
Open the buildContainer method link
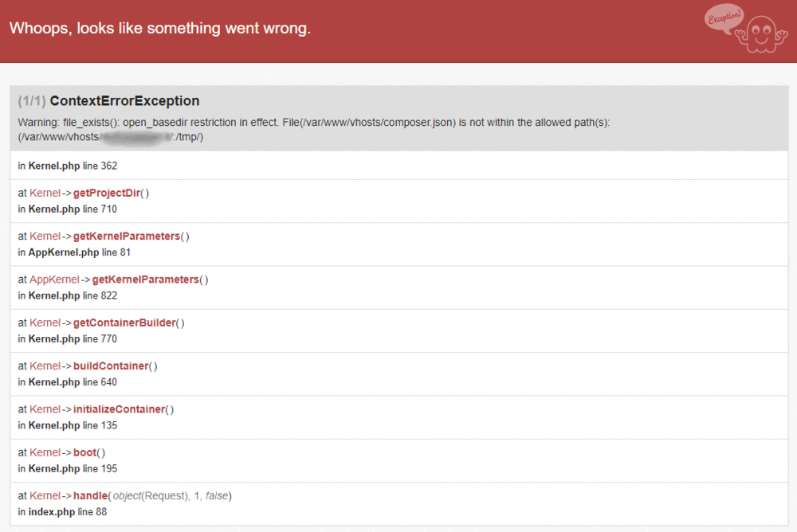click(x=111, y=366)
